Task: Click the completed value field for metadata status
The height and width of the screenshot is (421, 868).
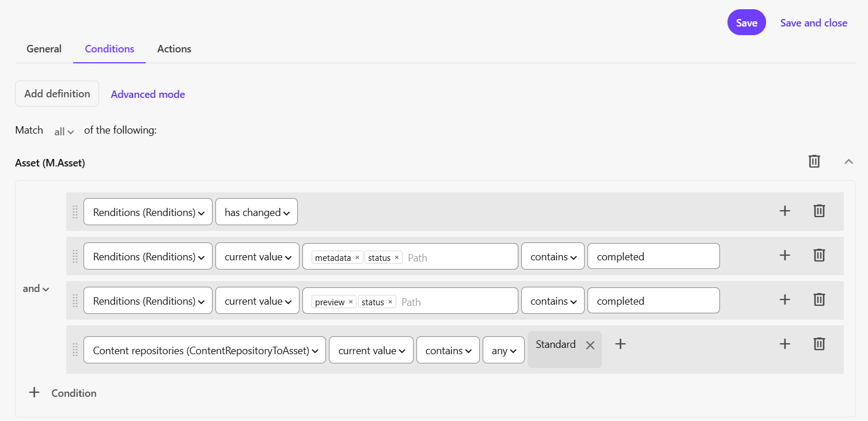Action: [x=653, y=256]
